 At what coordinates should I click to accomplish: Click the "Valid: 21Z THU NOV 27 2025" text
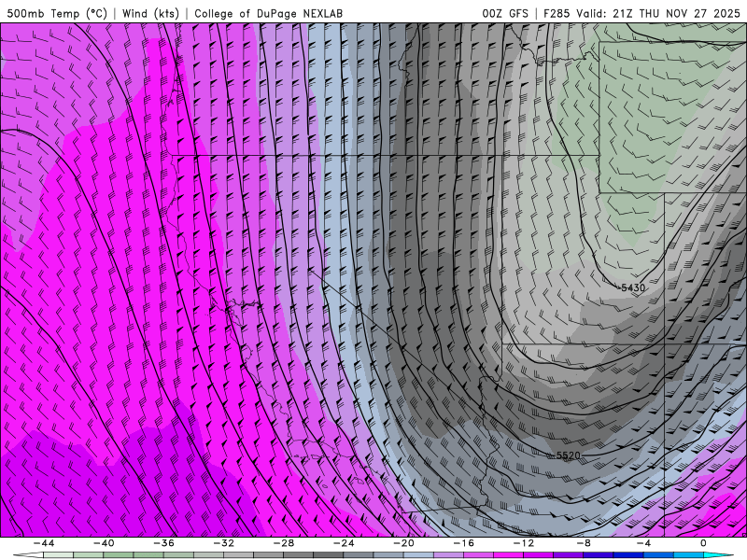click(x=658, y=13)
